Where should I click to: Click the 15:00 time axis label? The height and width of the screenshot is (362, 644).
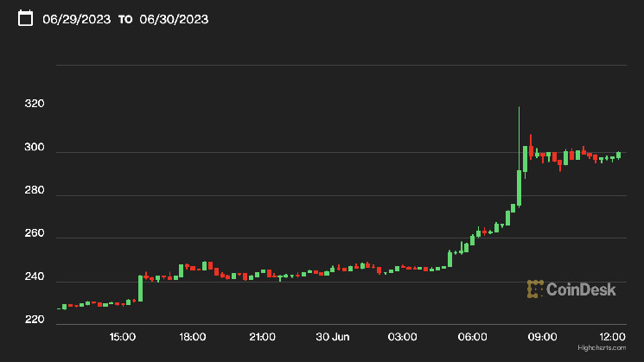point(122,336)
